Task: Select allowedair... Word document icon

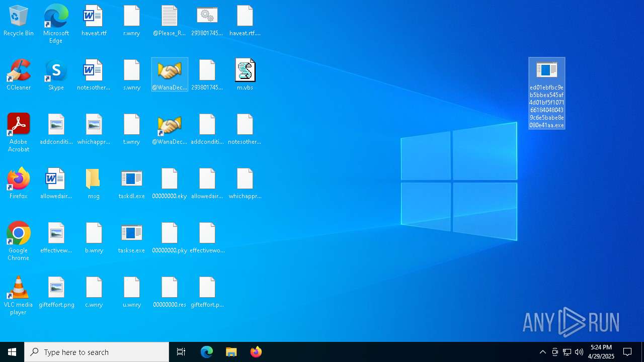Action: tap(56, 184)
